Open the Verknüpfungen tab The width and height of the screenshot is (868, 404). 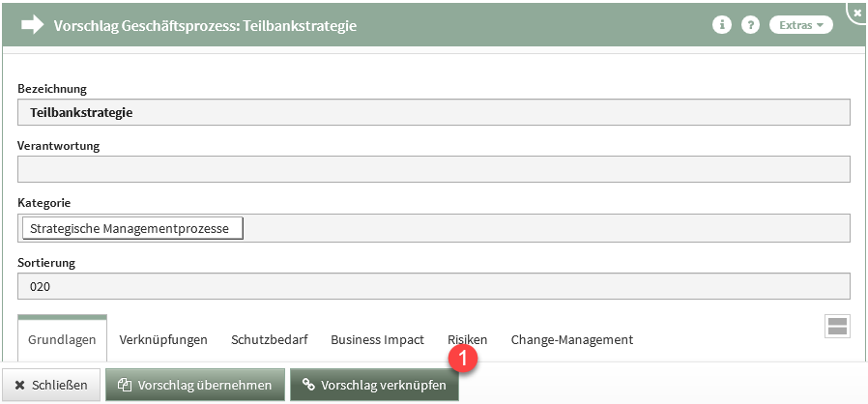pos(163,340)
